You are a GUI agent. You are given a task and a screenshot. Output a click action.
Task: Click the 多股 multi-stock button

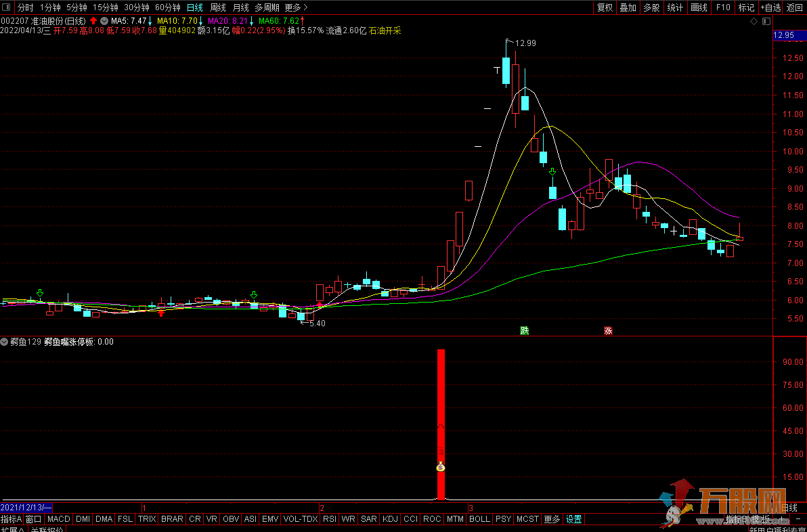pyautogui.click(x=651, y=7)
